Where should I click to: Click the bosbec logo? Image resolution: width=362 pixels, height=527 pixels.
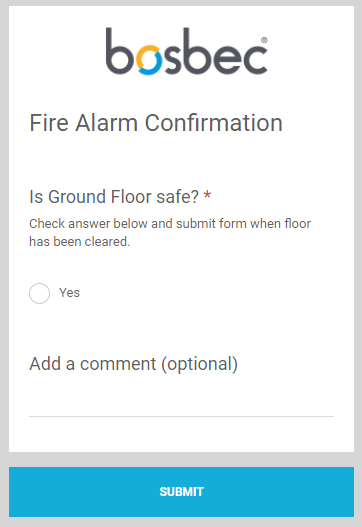click(x=187, y=51)
